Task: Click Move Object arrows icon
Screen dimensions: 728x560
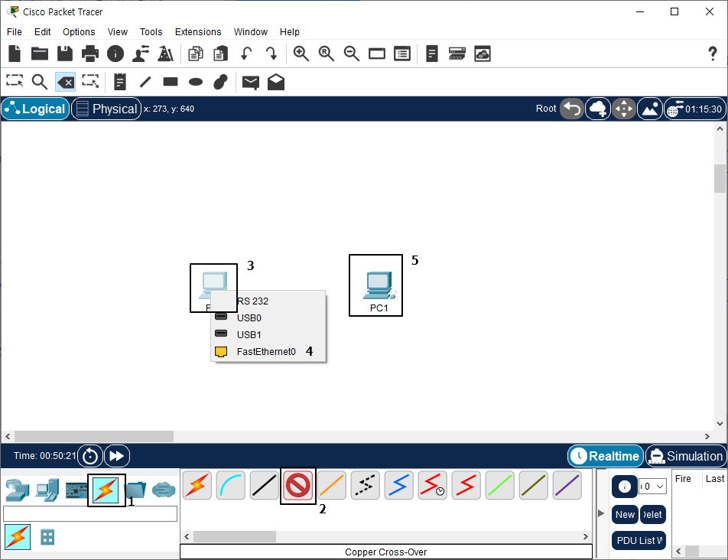Action: pos(623,109)
